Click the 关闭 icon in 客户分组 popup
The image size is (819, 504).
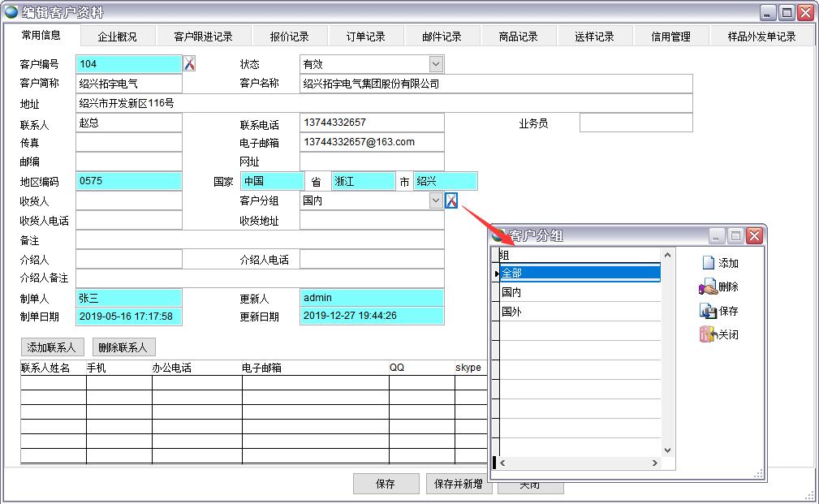(x=708, y=334)
